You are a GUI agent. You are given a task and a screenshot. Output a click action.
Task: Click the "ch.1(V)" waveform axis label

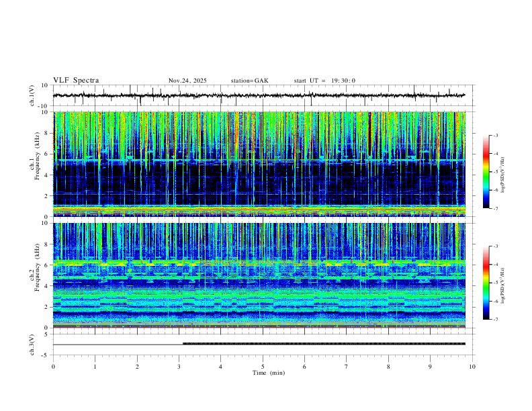click(x=32, y=95)
